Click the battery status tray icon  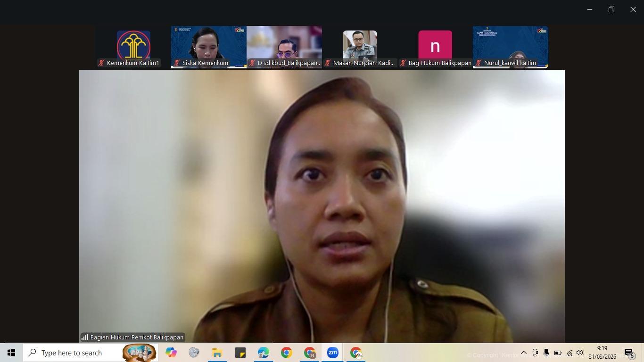pos(558,353)
